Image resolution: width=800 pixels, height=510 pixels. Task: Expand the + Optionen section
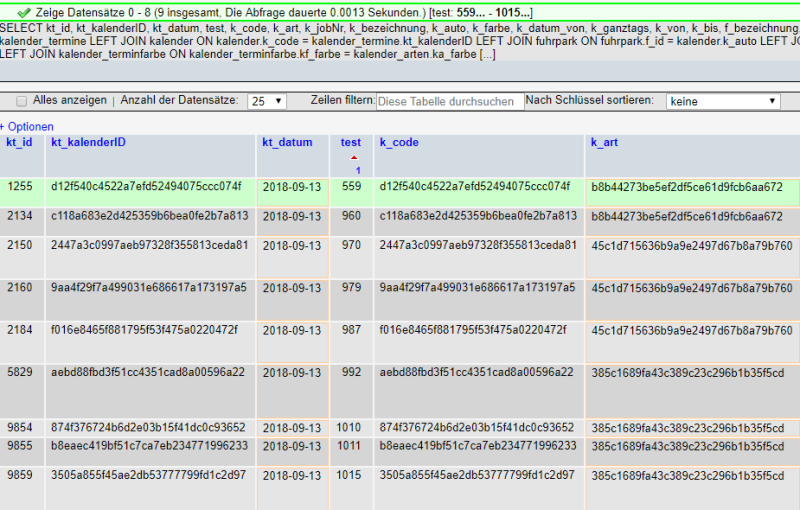pos(27,127)
